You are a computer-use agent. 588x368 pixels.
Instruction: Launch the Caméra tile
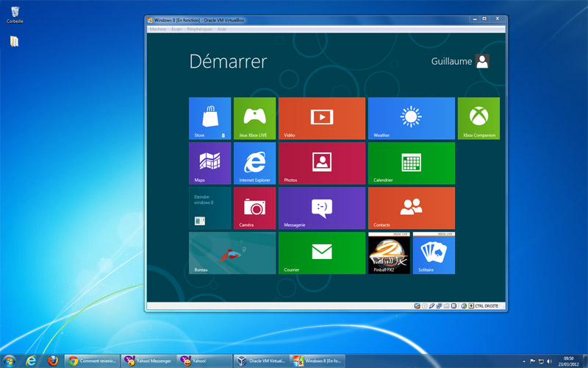[254, 208]
